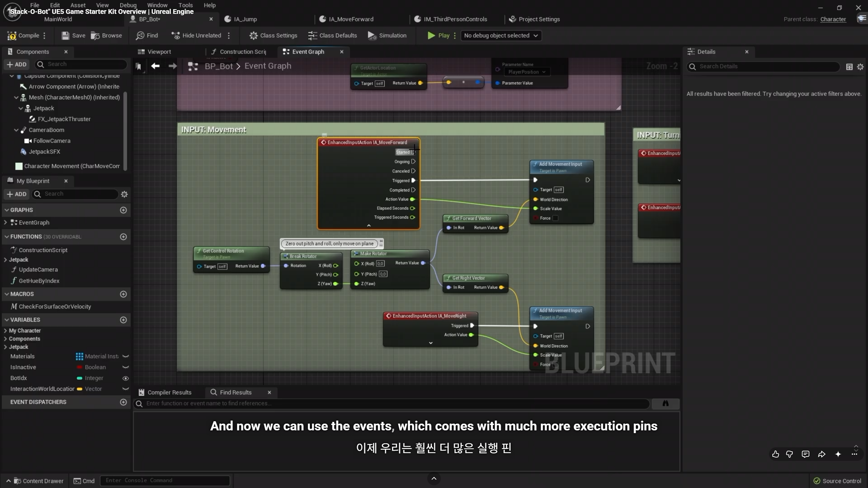Open Details panel settings gear
The width and height of the screenshot is (868, 488).
click(860, 67)
